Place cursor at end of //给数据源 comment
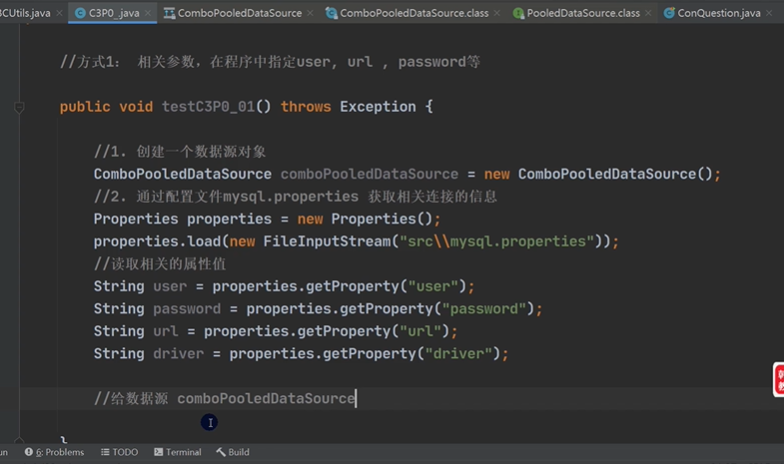 pyautogui.click(x=356, y=398)
